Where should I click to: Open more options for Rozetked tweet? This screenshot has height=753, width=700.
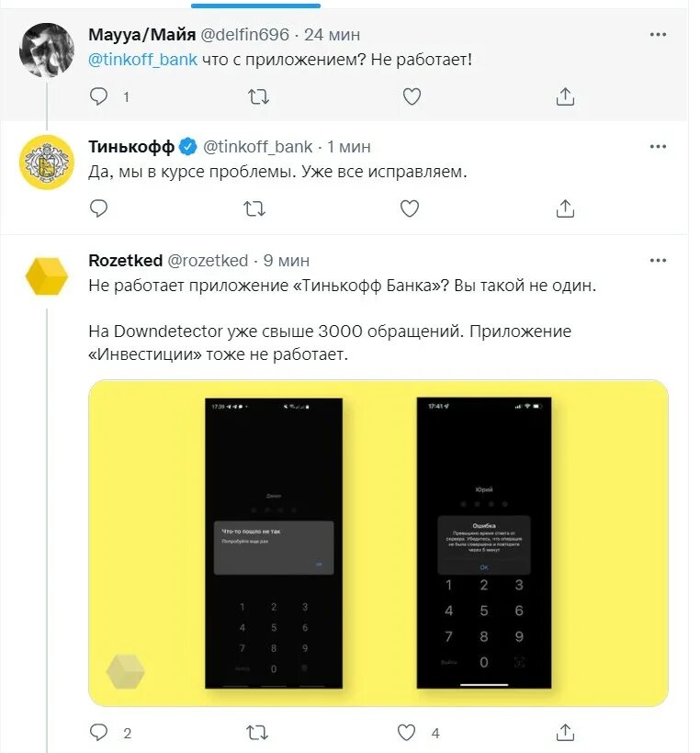click(x=658, y=260)
